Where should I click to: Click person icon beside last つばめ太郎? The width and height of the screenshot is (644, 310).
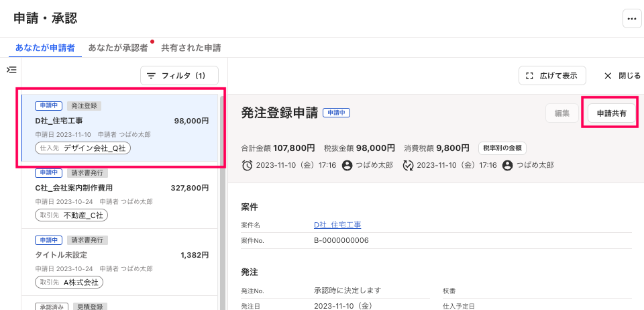point(508,166)
